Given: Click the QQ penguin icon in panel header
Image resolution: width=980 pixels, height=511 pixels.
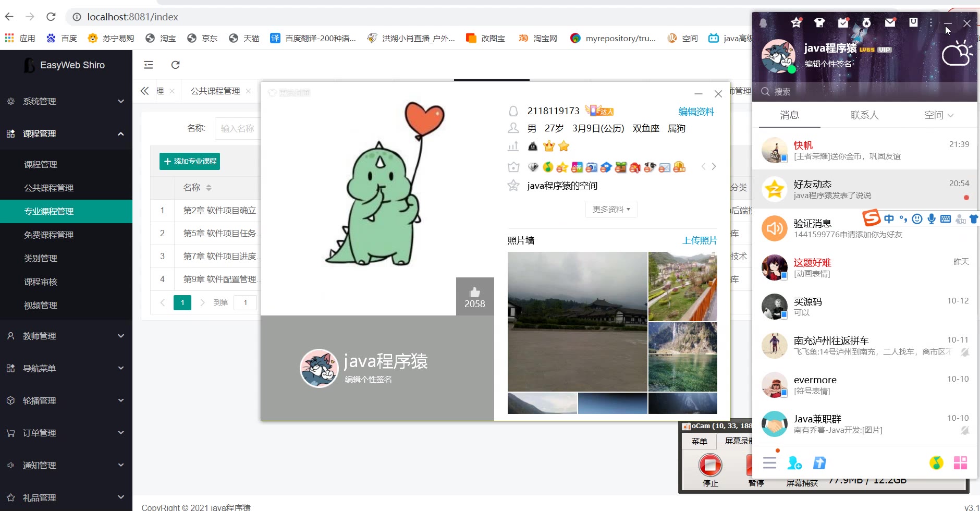Looking at the screenshot, I should point(763,23).
